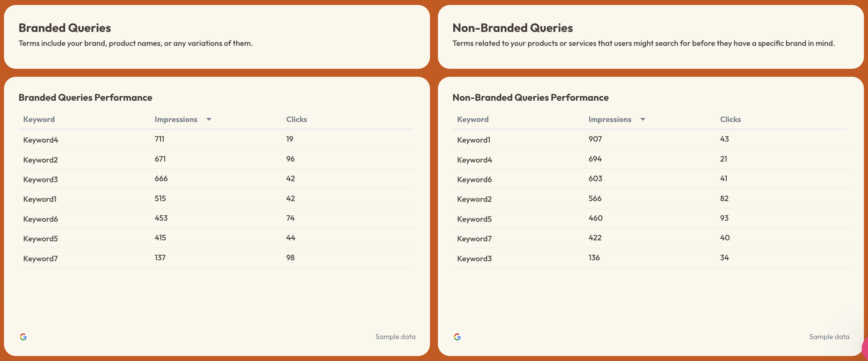Click the Branded Queries Performance heading
Image resolution: width=868 pixels, height=361 pixels.
coord(85,97)
